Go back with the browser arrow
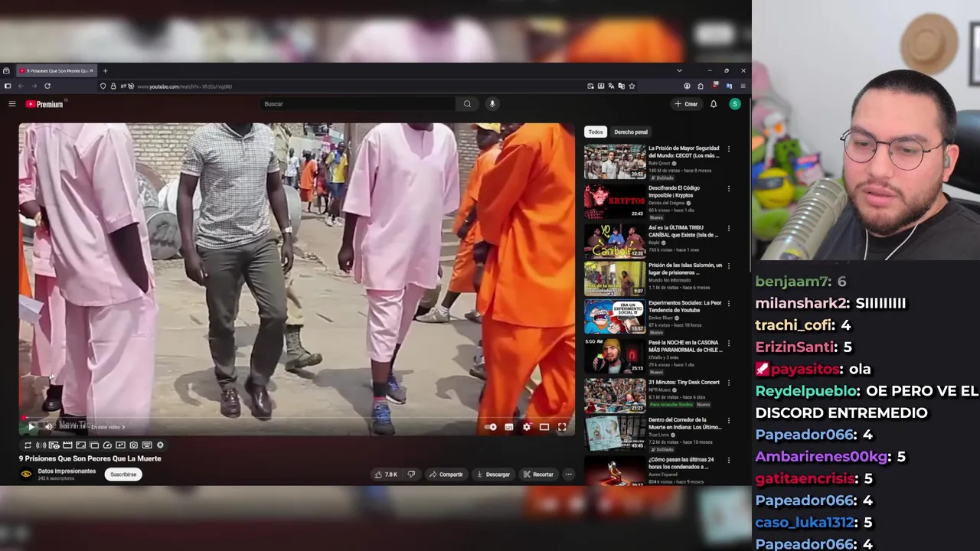This screenshot has width=980, height=551. point(21,86)
